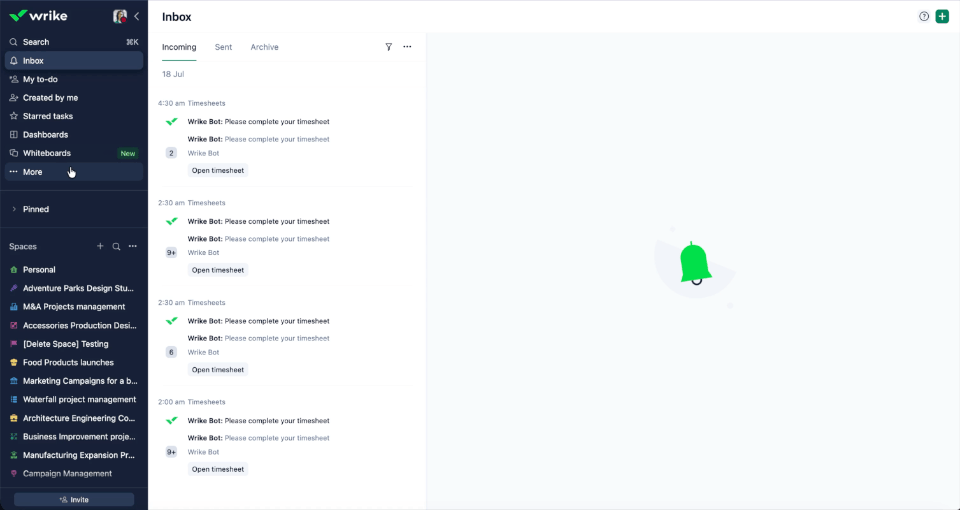Open inbox more options ellipsis

coord(407,47)
